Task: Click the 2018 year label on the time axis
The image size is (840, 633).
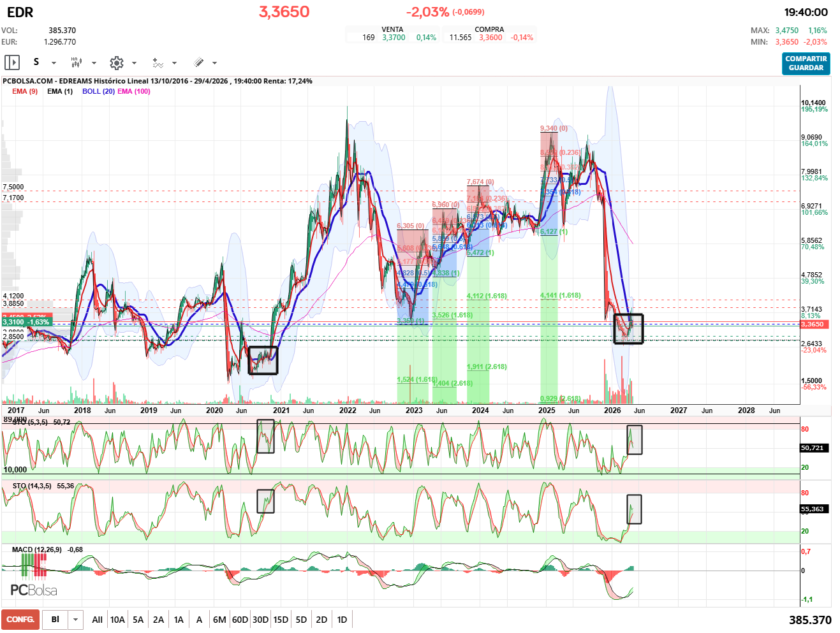Action: pos(82,411)
